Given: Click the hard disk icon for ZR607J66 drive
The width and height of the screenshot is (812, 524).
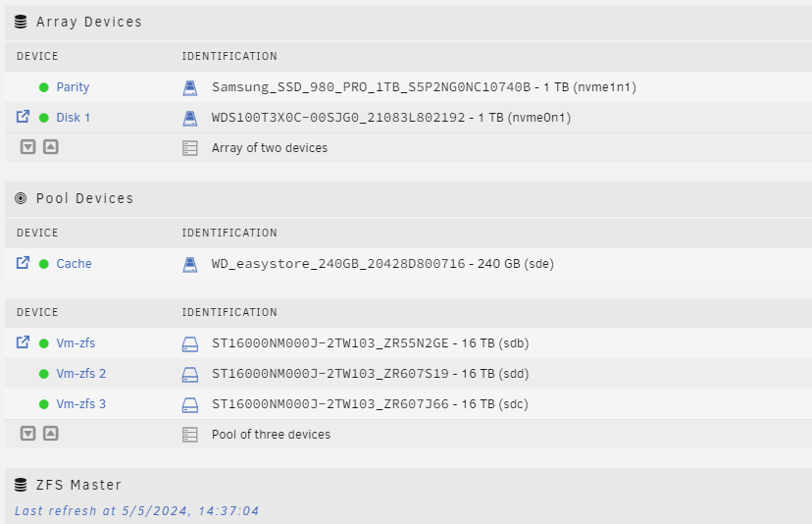Looking at the screenshot, I should 190,405.
